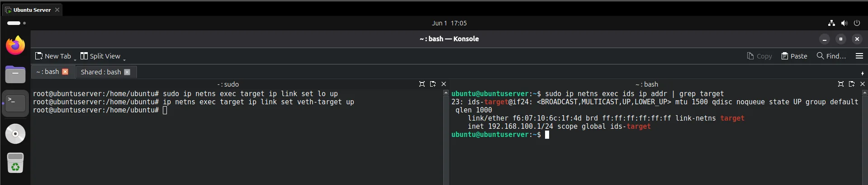Click the MAC address f6:07:10:6c:1f:4d
Viewport: 868px width, 185px height.
[x=547, y=118]
